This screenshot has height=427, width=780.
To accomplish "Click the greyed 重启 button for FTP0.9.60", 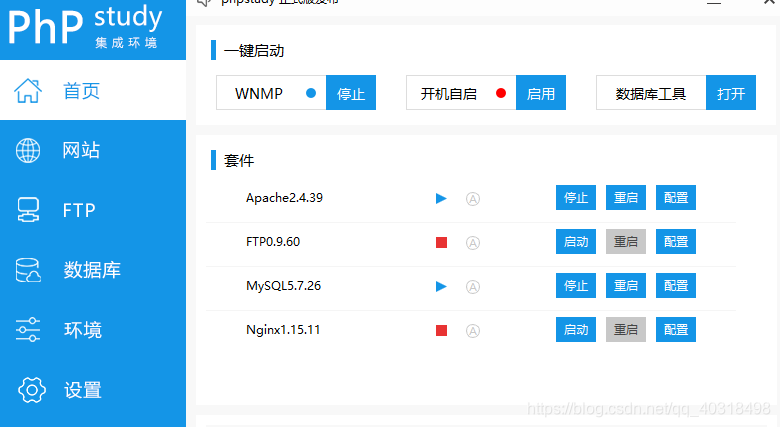I will 626,242.
